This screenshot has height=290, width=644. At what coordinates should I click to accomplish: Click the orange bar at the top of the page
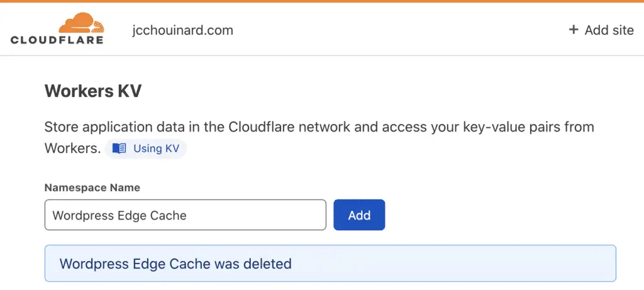[322, 1]
